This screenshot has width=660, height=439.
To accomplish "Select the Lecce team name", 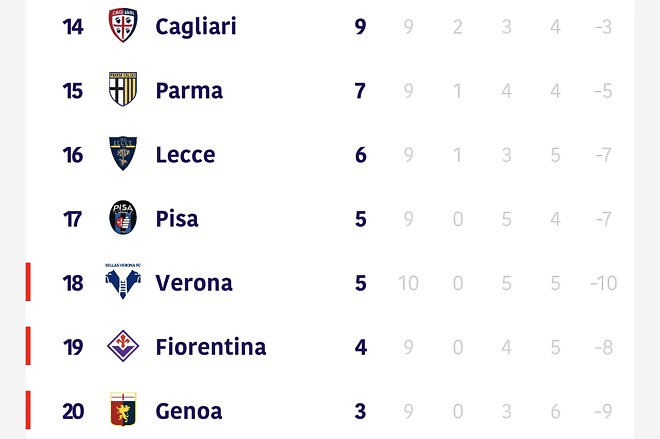I will [x=185, y=155].
